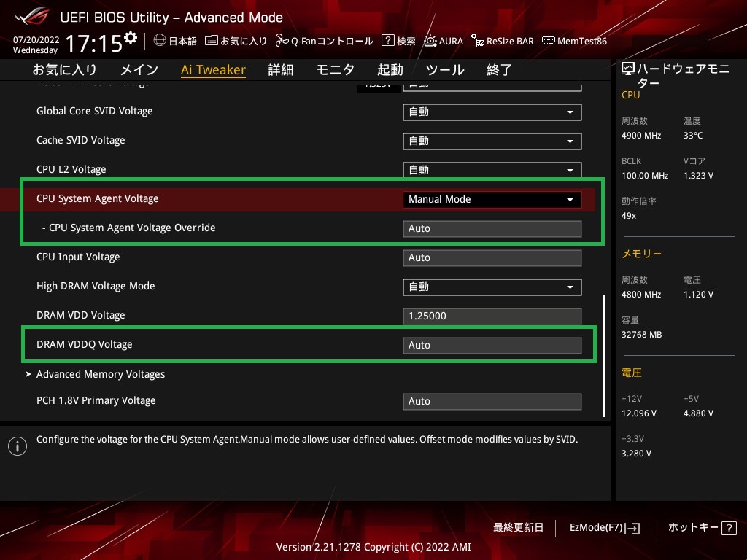The image size is (747, 560).
Task: Click the language globe icon
Action: (x=160, y=41)
